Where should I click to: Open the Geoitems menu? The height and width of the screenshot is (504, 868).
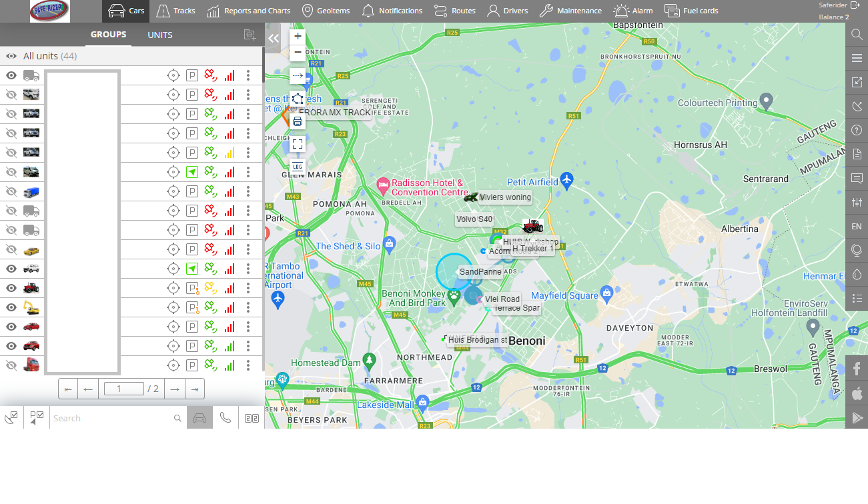tap(326, 11)
